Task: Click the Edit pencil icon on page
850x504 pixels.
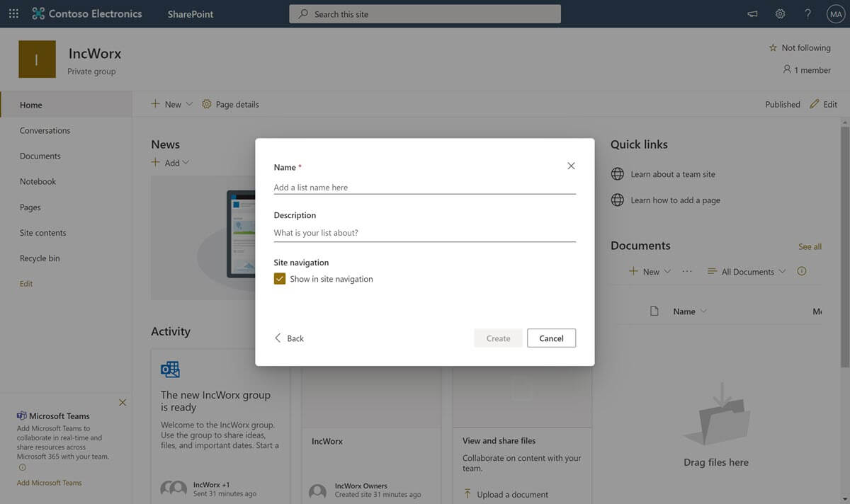Action: pyautogui.click(x=814, y=104)
